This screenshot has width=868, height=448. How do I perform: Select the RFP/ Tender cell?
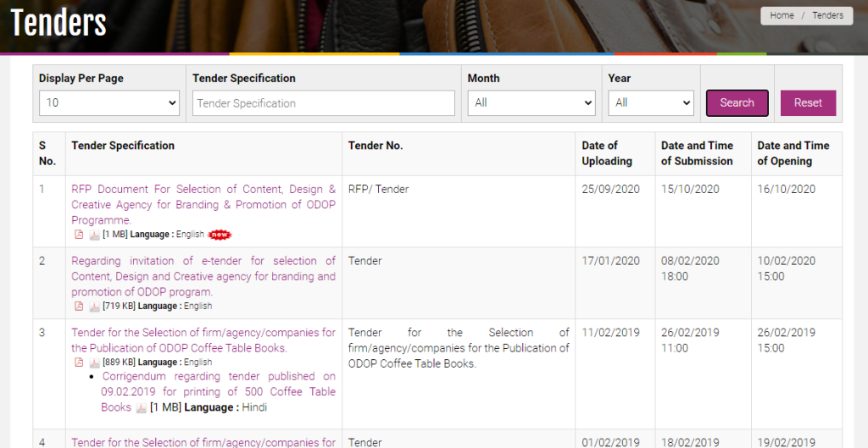pyautogui.click(x=378, y=189)
